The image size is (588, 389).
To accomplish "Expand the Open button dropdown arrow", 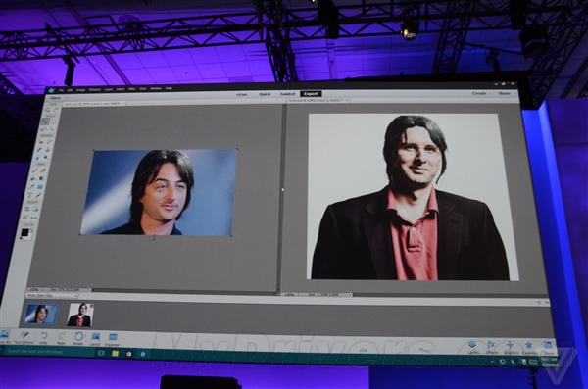I will [x=67, y=98].
